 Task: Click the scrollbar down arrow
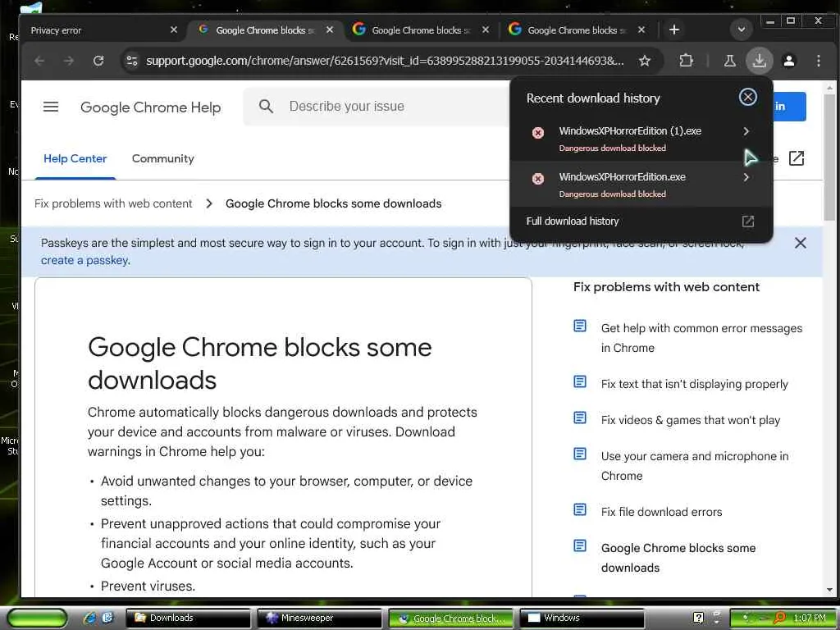(829, 590)
